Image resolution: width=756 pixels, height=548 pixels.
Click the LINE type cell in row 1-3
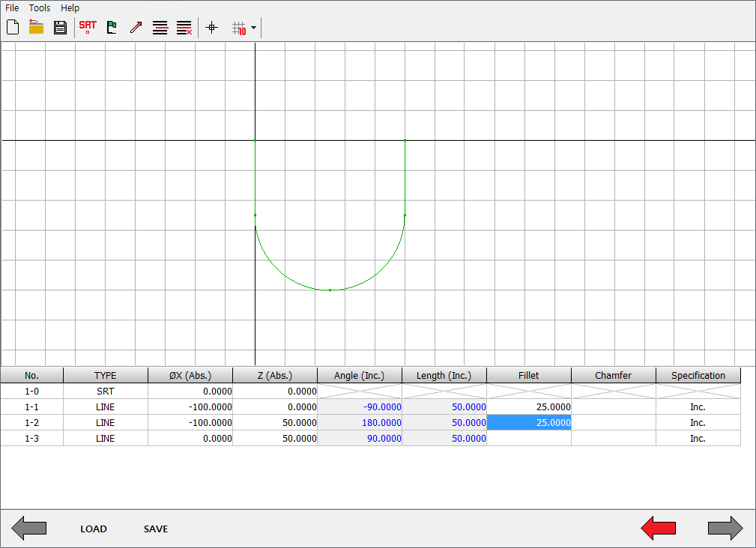click(x=106, y=438)
